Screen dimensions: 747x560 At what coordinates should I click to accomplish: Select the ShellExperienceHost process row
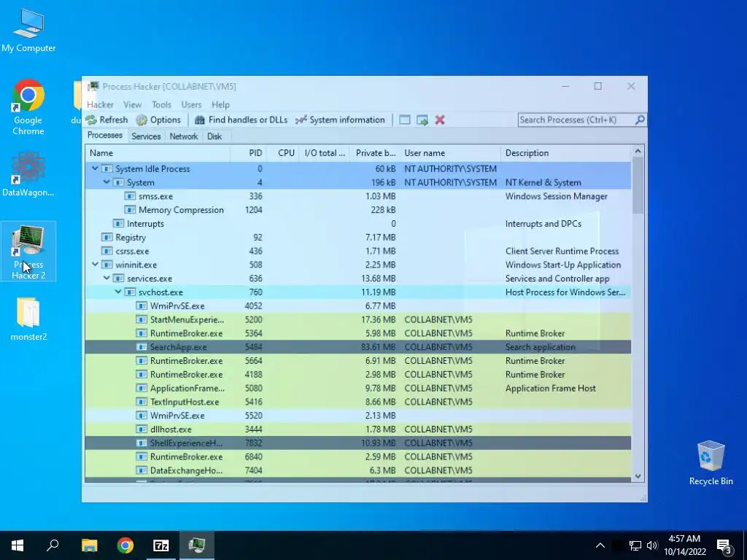tap(357, 443)
